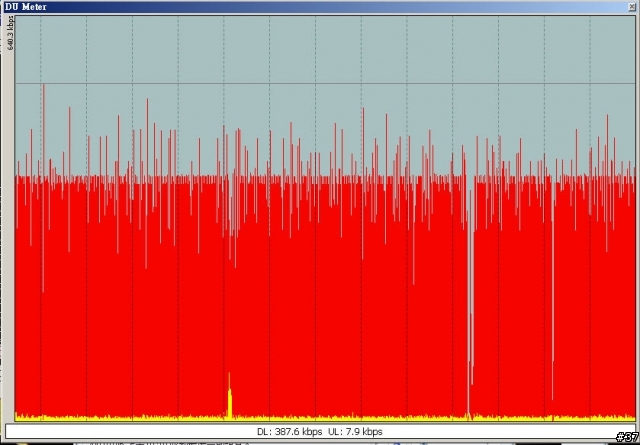Screen dimensions: 640x445
Task: Close the DU Meter window
Action: coord(632,7)
